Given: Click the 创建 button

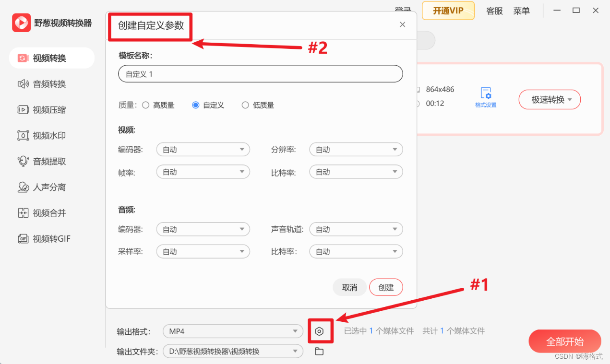Looking at the screenshot, I should tap(386, 287).
